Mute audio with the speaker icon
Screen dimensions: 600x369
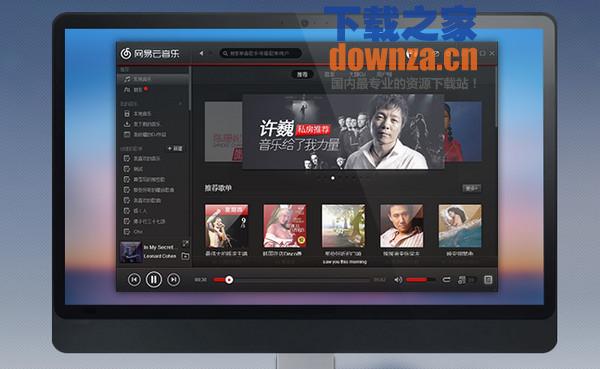point(398,280)
